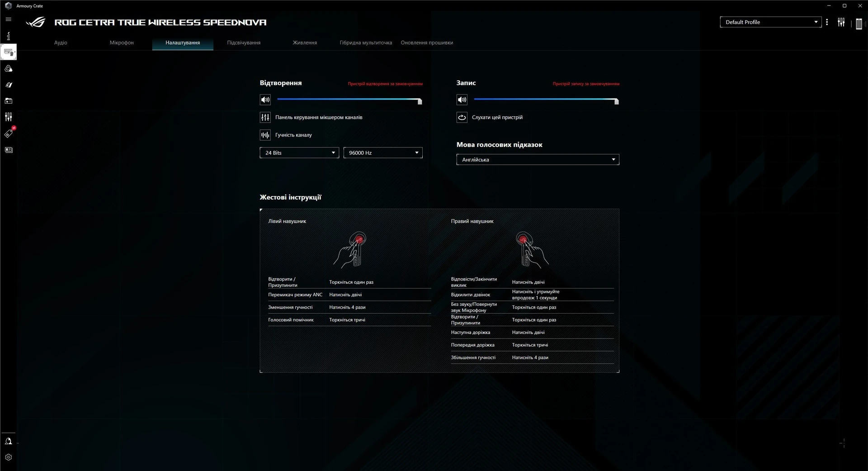Click the Лівий навушник label
This screenshot has width=868, height=471.
click(287, 221)
